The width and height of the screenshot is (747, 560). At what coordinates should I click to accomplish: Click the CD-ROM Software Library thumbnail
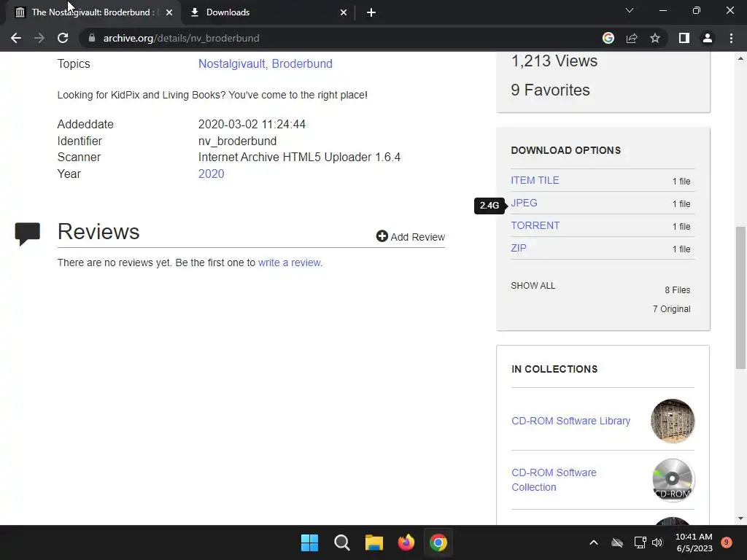click(x=672, y=421)
